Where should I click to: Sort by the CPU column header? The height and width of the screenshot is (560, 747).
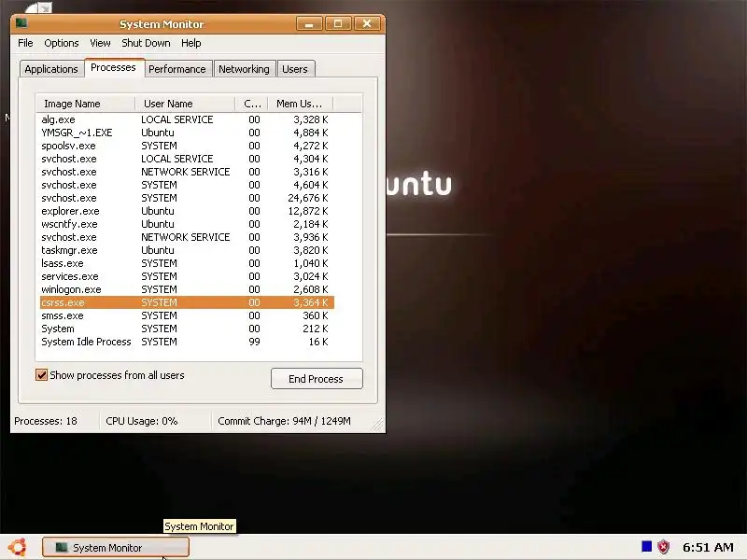252,104
